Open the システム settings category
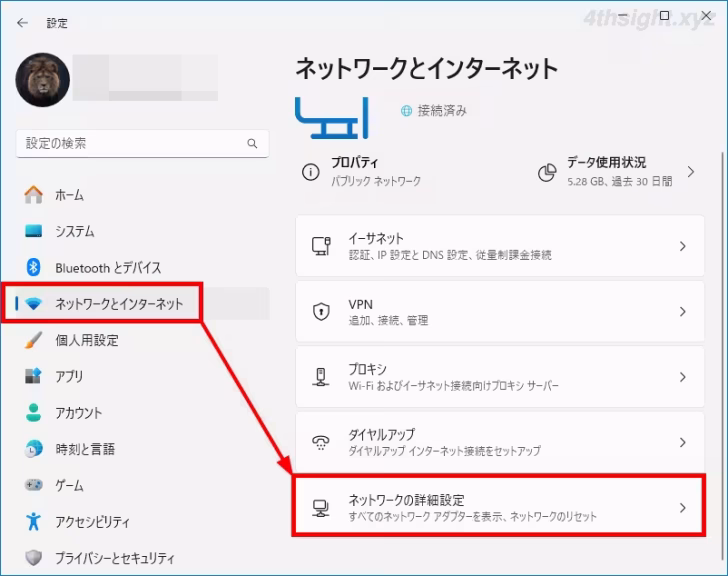The image size is (728, 576). pos(143,231)
